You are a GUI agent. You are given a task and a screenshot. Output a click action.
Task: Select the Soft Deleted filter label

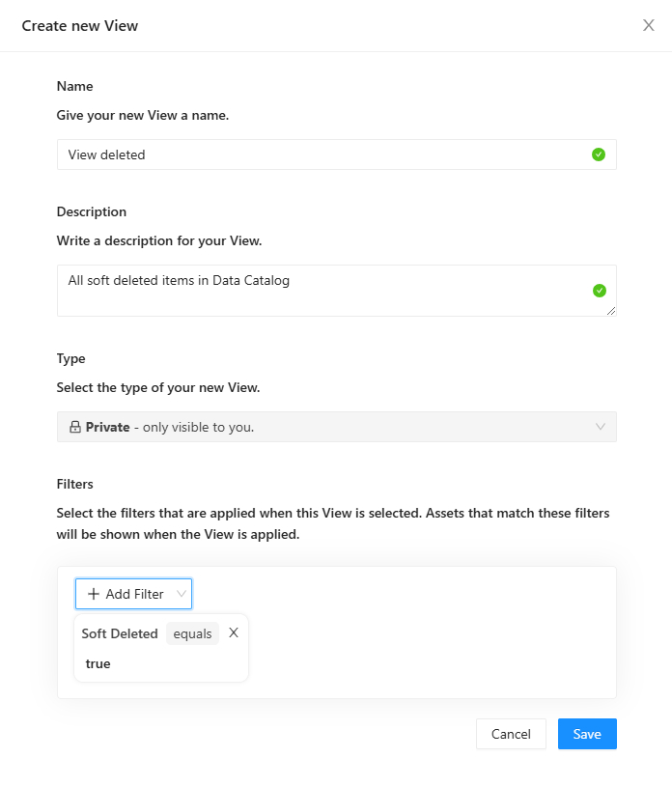120,634
